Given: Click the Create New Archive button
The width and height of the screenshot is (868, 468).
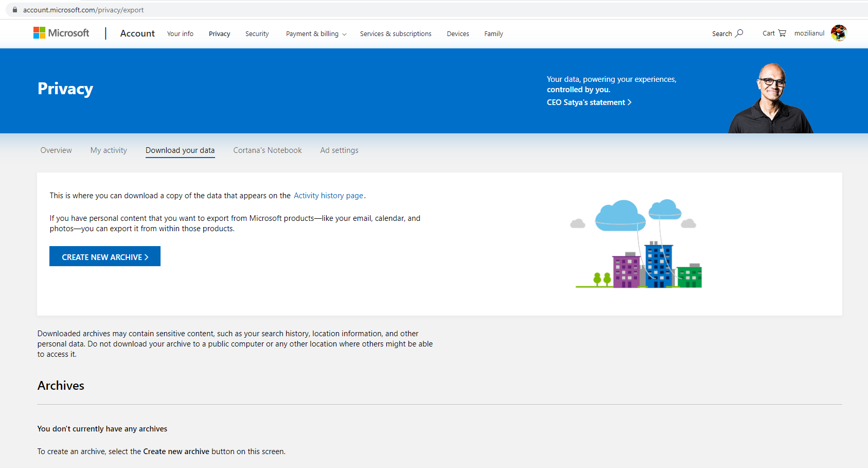Looking at the screenshot, I should pos(104,256).
